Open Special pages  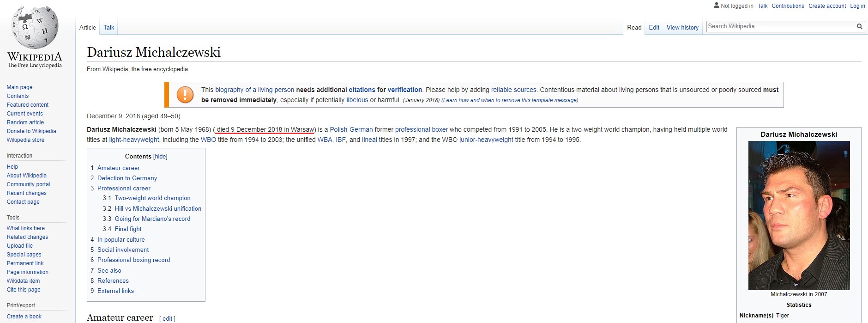coord(24,255)
